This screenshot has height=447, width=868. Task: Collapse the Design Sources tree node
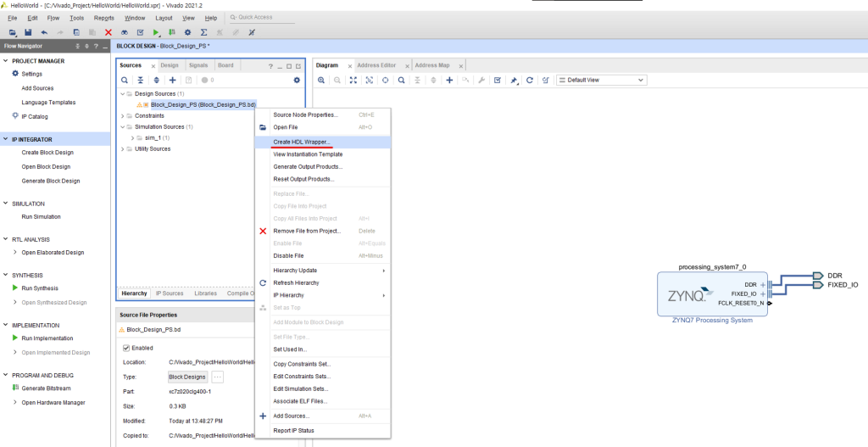[123, 94]
